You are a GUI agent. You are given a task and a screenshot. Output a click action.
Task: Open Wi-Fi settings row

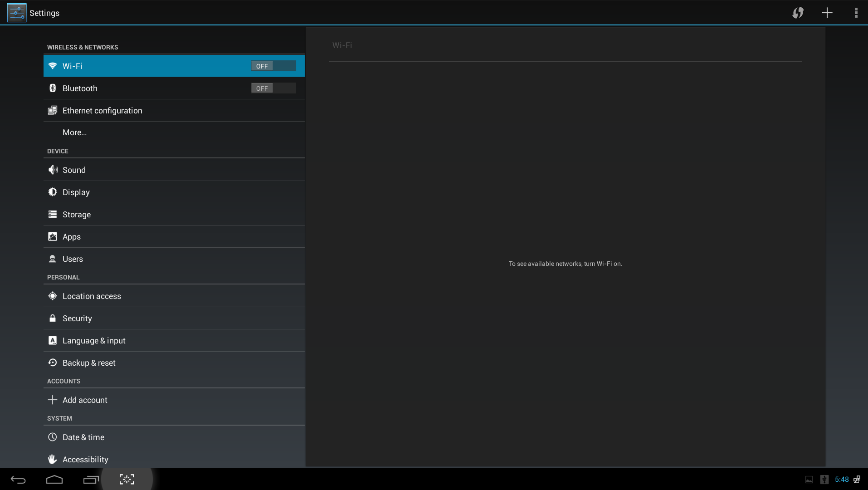coord(174,66)
